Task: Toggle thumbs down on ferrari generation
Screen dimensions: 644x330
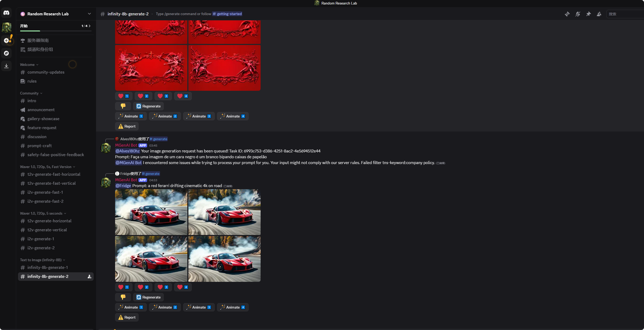Action: pyautogui.click(x=123, y=297)
